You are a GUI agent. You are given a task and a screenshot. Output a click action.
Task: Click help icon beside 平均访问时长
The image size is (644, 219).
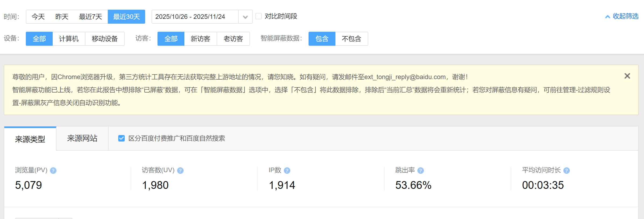pyautogui.click(x=566, y=171)
